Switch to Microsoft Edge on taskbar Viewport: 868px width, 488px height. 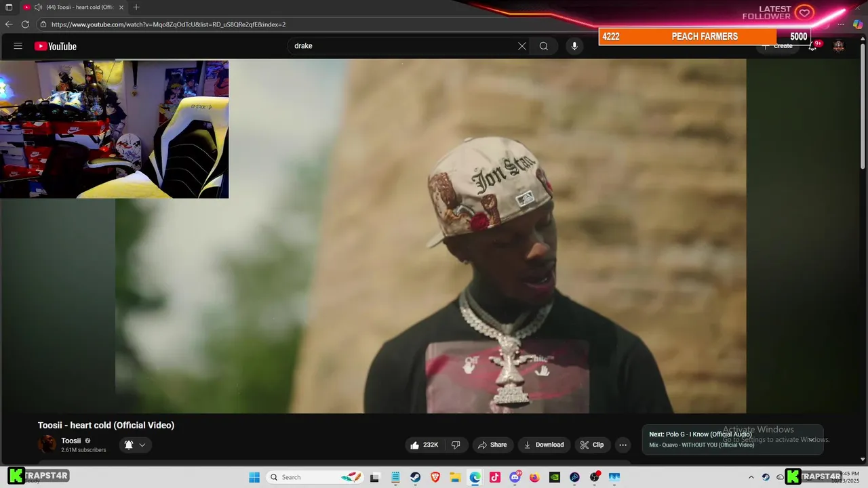(475, 477)
